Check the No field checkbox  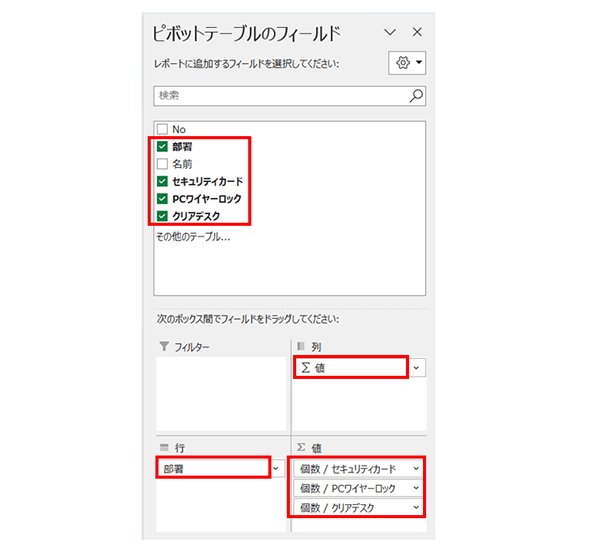click(x=162, y=129)
